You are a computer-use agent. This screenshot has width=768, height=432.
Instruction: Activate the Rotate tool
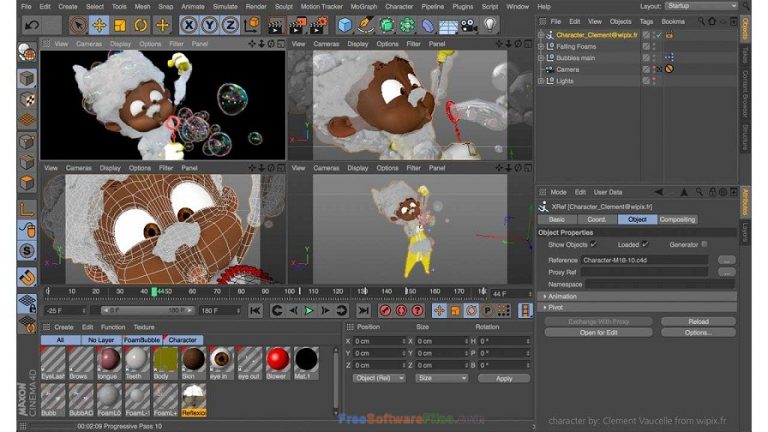tap(141, 25)
